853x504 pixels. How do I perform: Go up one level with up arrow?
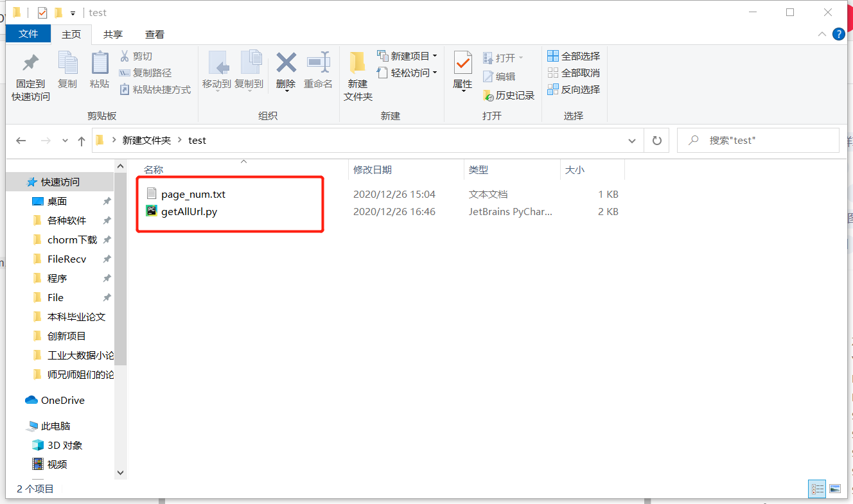tap(82, 141)
